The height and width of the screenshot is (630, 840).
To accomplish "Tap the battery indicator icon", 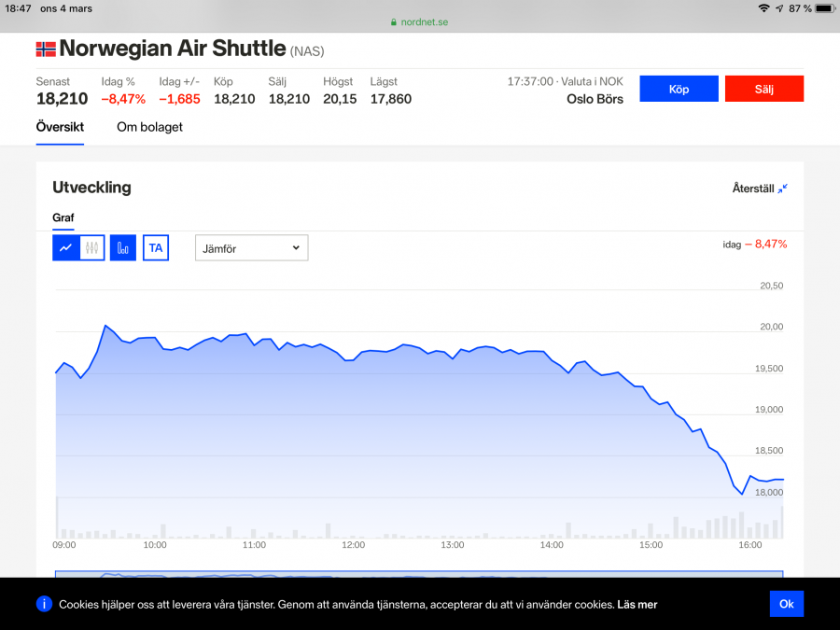I will [823, 8].
